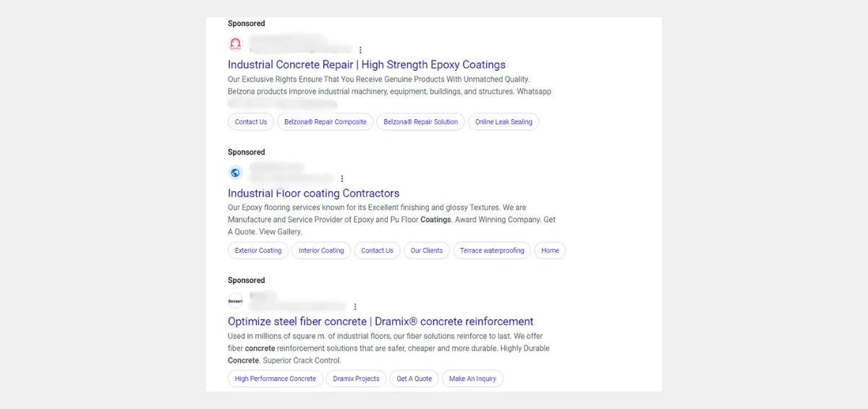
Task: Open three-dot menu beside floor coating ad
Action: [342, 178]
